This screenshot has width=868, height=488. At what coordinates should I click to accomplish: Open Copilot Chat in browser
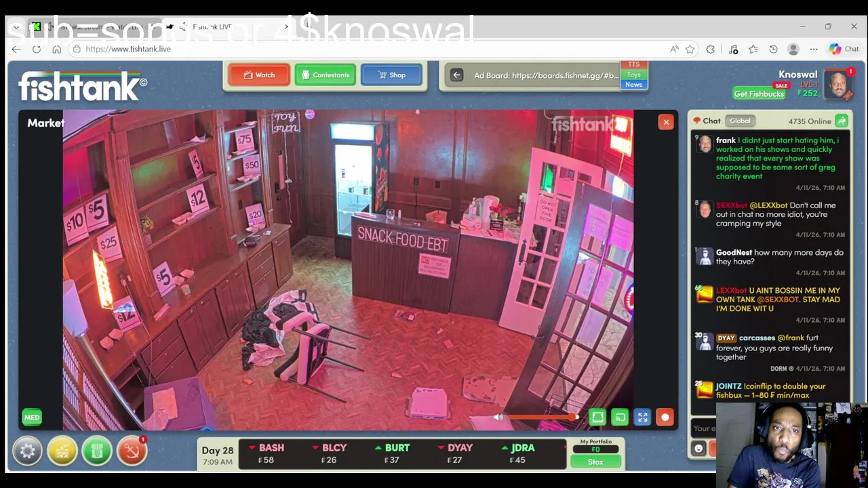[844, 49]
